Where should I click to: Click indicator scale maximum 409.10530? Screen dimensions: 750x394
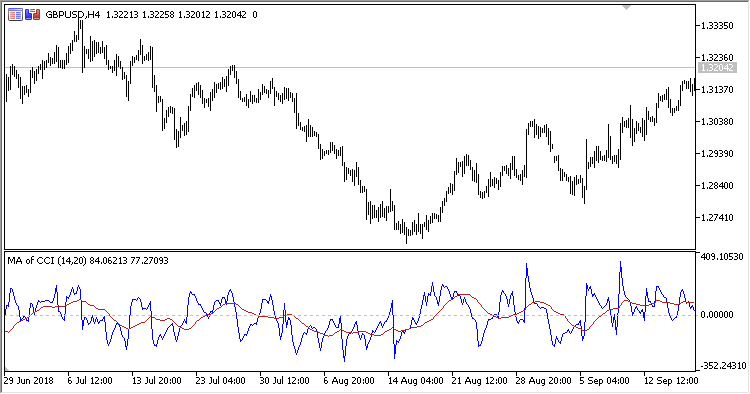pyautogui.click(x=722, y=257)
